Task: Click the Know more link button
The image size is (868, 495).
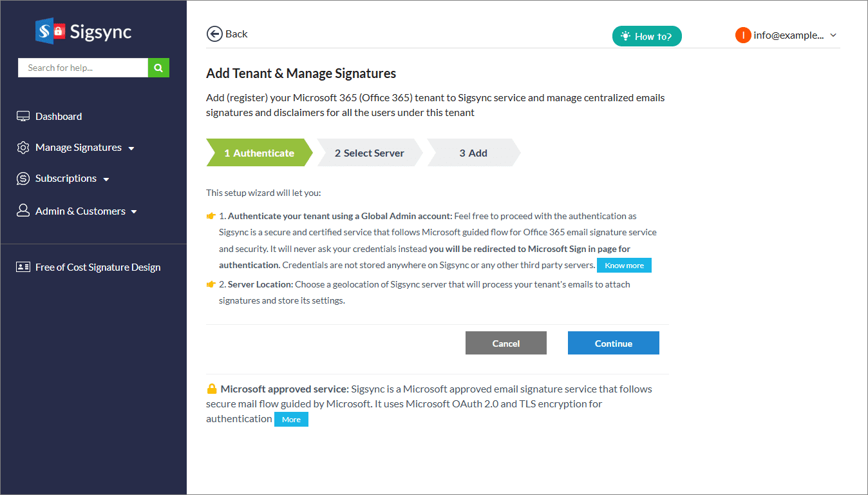Action: point(624,266)
